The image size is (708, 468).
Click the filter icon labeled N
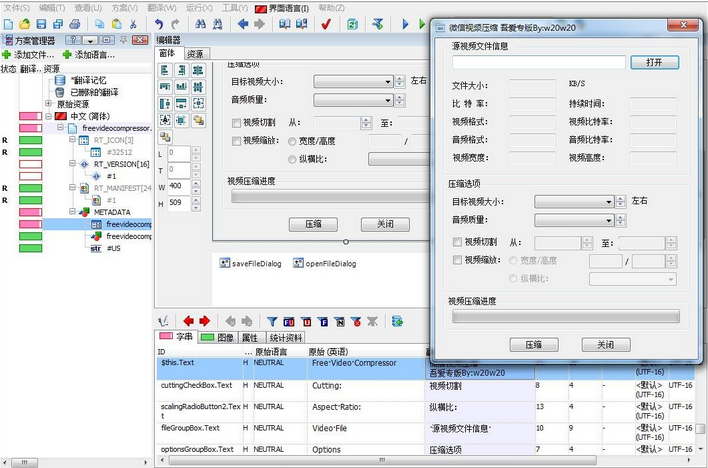point(340,322)
